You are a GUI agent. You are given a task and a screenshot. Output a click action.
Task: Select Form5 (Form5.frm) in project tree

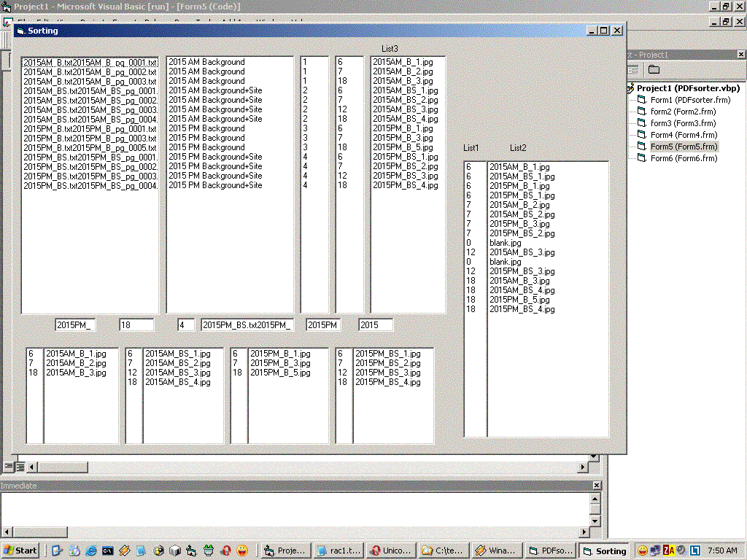click(x=684, y=147)
